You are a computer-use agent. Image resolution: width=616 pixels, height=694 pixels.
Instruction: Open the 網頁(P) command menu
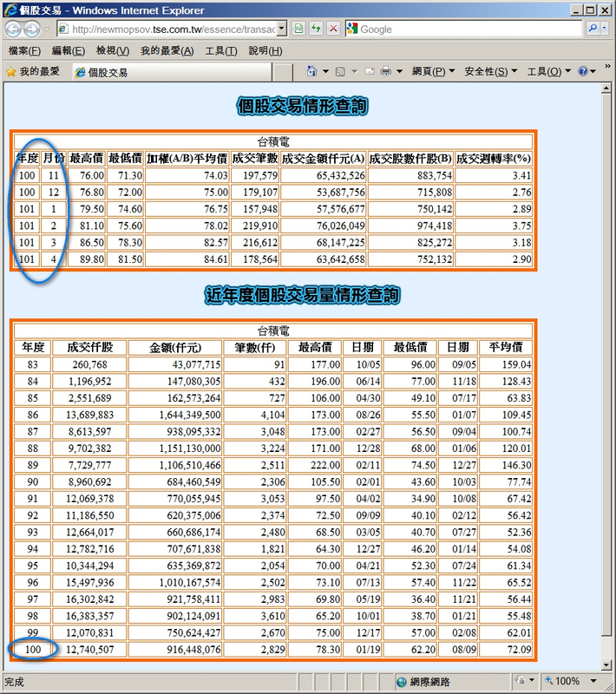click(x=433, y=71)
